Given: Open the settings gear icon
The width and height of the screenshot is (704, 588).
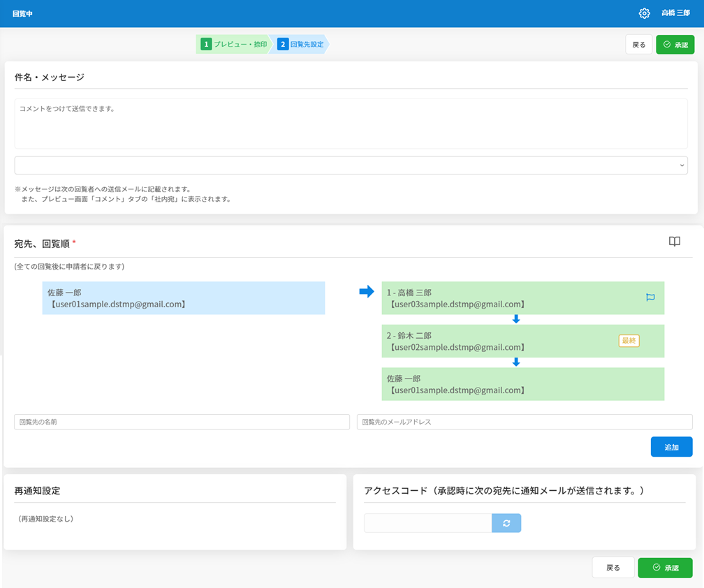Looking at the screenshot, I should (644, 13).
